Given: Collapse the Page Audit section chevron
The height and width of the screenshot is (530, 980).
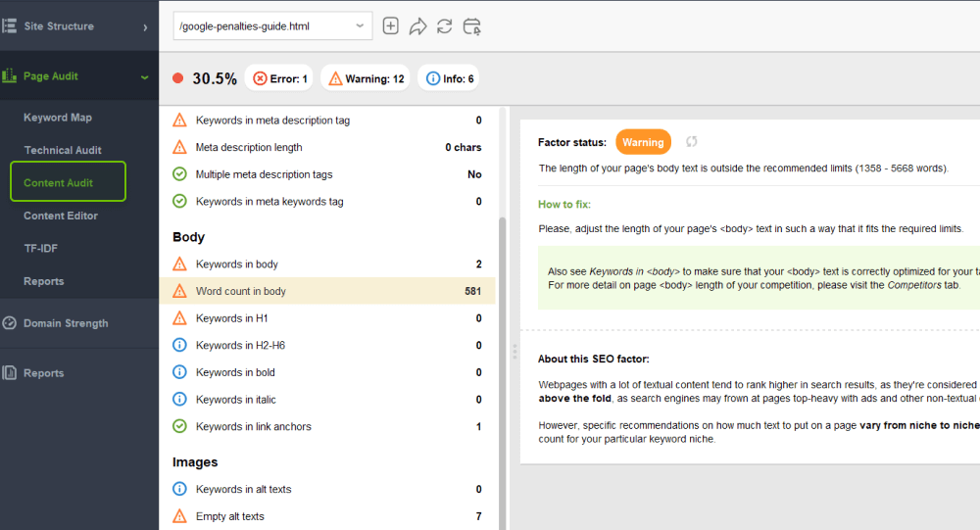Looking at the screenshot, I should (x=144, y=77).
